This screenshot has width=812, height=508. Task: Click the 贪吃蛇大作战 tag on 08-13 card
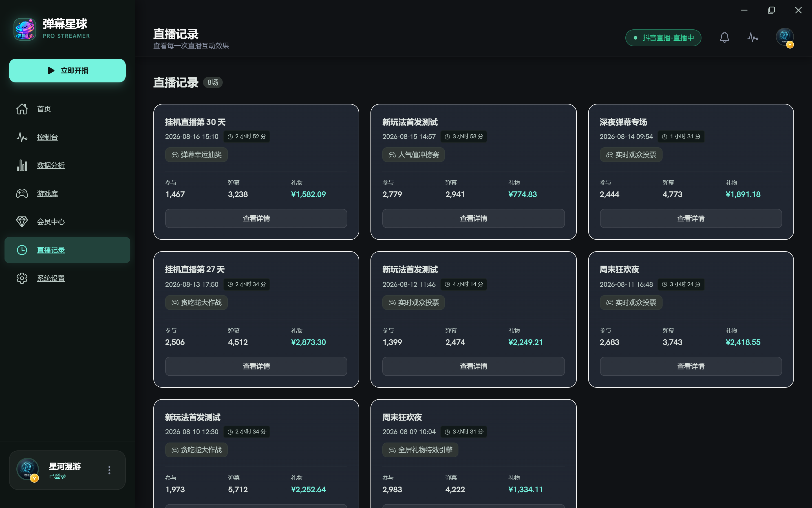196,302
